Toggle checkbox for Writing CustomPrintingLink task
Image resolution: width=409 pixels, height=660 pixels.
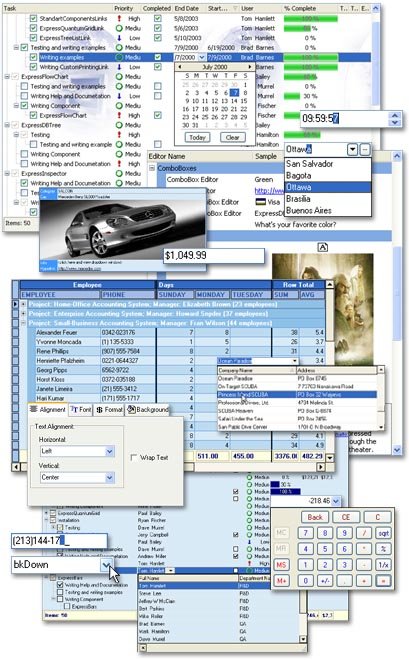[x=33, y=67]
